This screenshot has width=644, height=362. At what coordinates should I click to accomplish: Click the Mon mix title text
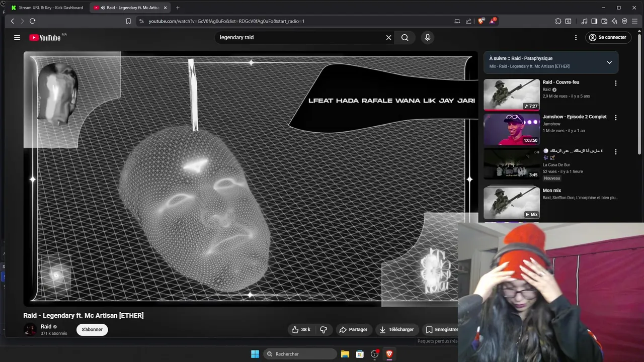(551, 191)
